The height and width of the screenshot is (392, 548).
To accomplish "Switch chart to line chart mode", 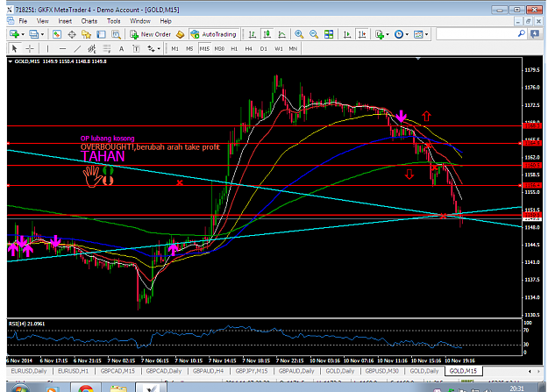I will 281,34.
